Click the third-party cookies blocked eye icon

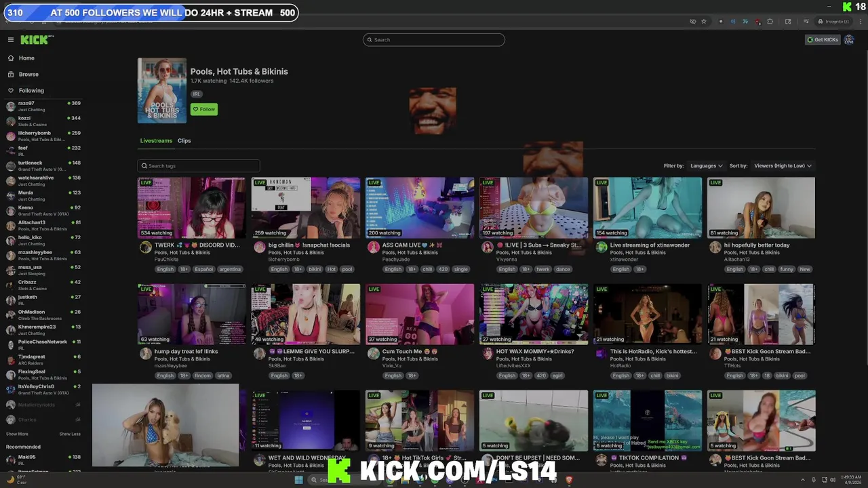[692, 22]
